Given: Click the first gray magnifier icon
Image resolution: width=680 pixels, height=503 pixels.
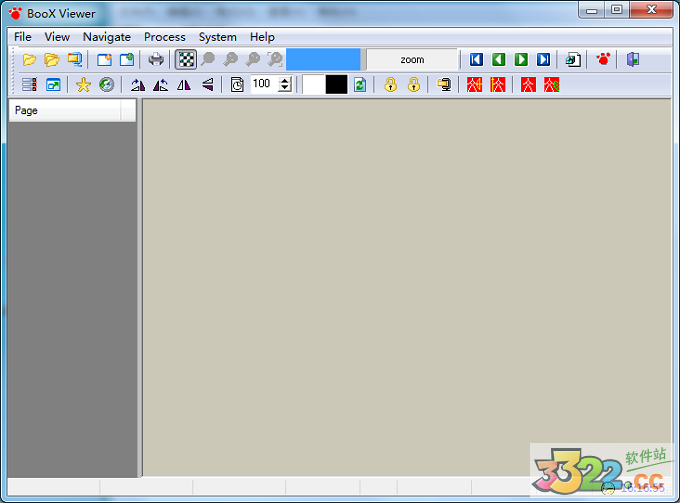Looking at the screenshot, I should click(208, 59).
